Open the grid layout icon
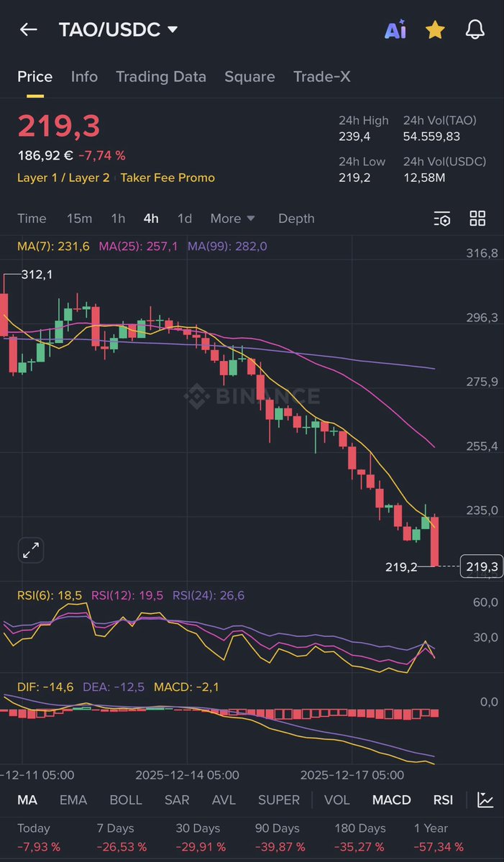504x862 pixels. pos(477,219)
